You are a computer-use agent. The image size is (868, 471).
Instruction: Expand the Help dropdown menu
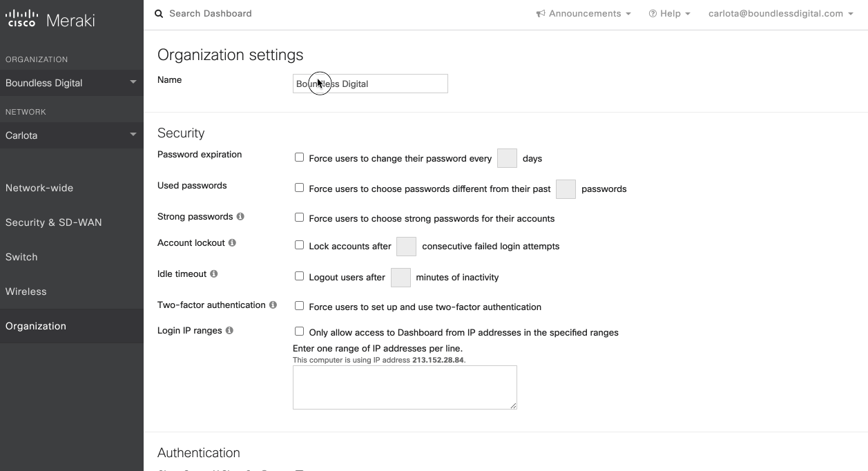670,14
